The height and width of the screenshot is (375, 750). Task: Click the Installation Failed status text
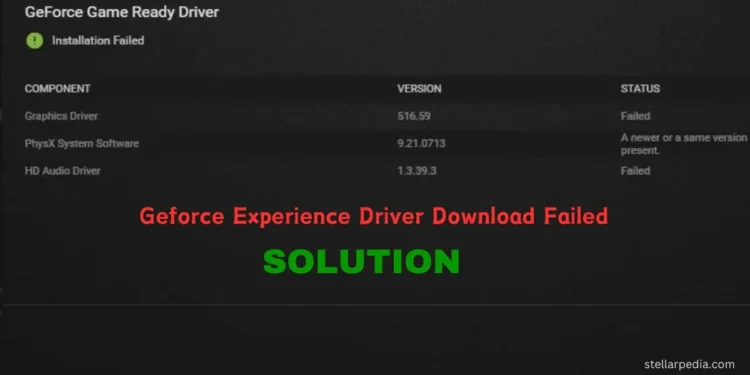(98, 41)
